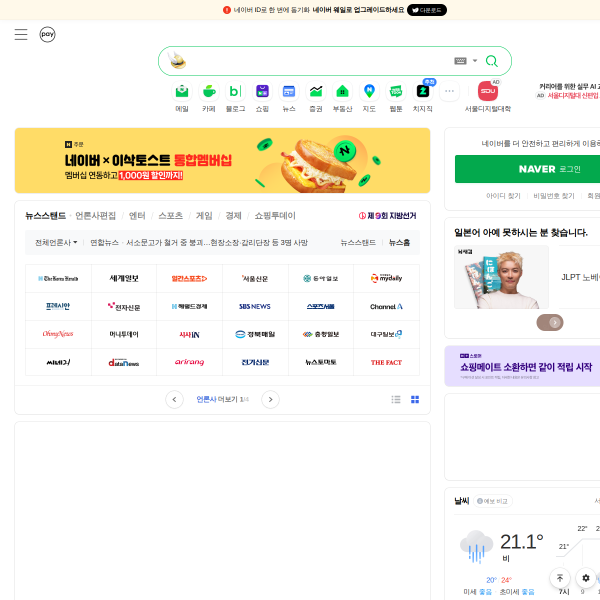
Task: Open the SBS NEWS press tile
Action: [255, 307]
